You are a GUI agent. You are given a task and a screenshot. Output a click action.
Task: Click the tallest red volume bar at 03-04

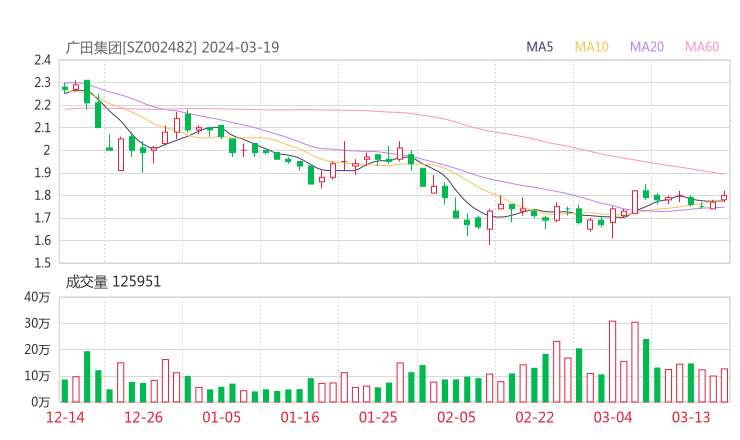point(613,362)
